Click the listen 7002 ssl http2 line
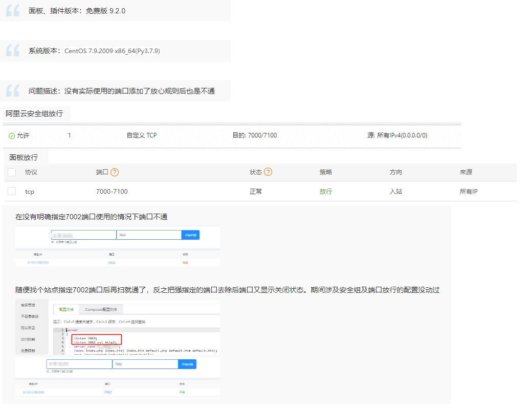532x414 pixels. [95, 342]
